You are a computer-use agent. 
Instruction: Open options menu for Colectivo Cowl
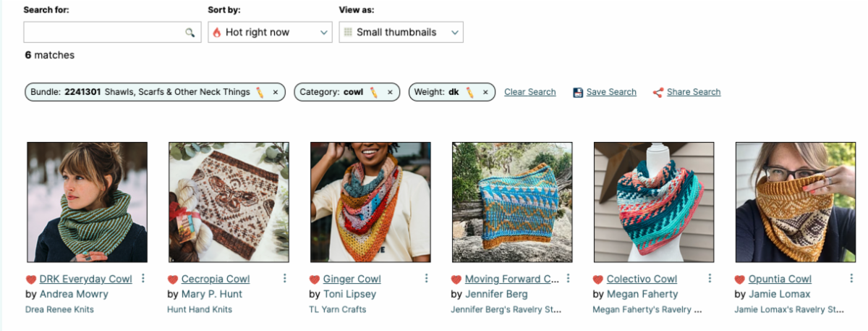tap(710, 278)
